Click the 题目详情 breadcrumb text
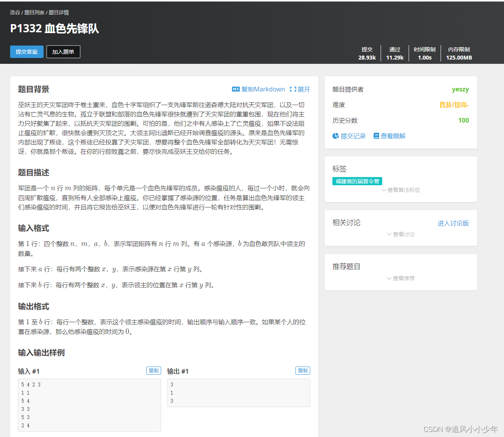This screenshot has width=504, height=437. [59, 12]
